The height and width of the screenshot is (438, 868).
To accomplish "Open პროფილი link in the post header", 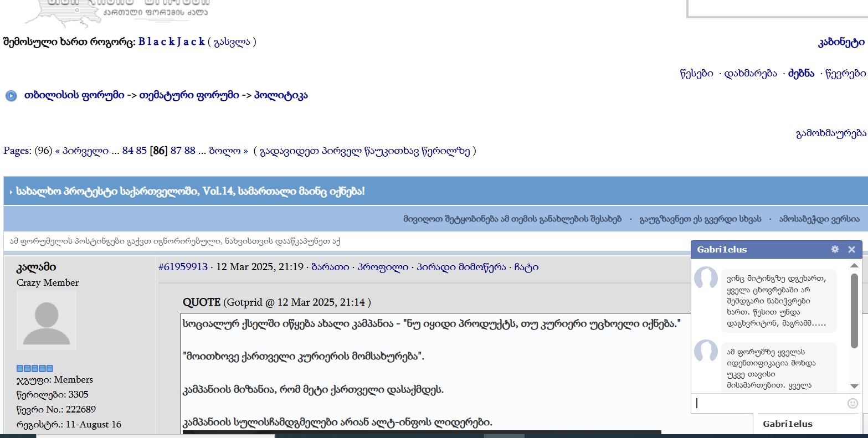I will [x=383, y=267].
